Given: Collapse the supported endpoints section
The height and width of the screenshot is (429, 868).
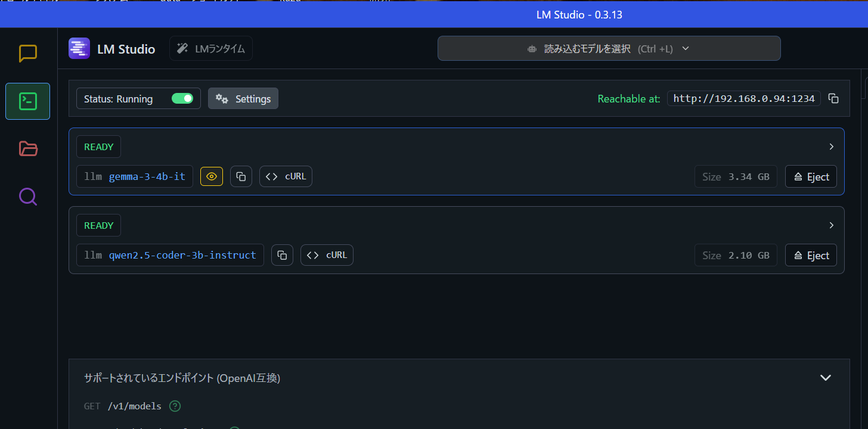Looking at the screenshot, I should coord(826,378).
